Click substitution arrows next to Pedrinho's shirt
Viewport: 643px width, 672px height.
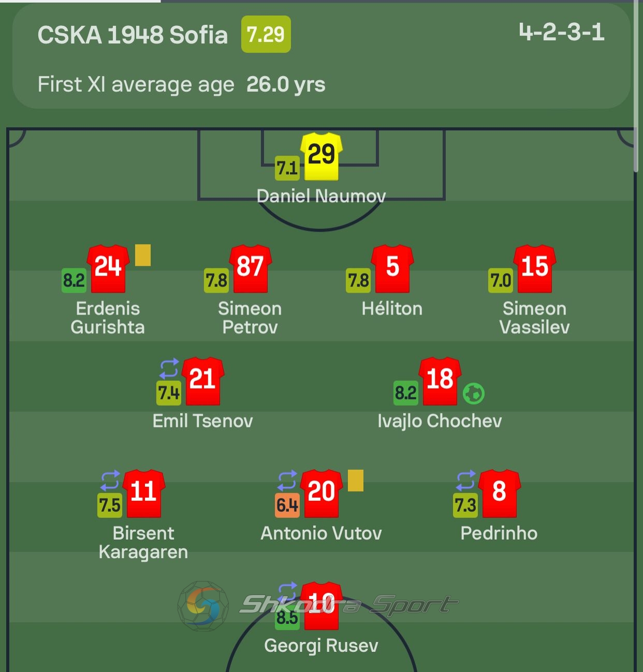[x=465, y=481]
